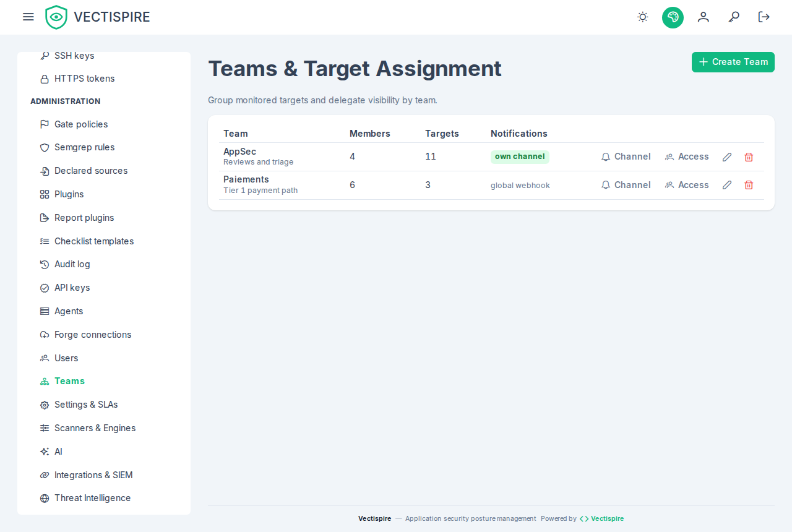Click the 'own channel' badge
This screenshot has width=792, height=532.
(x=520, y=157)
